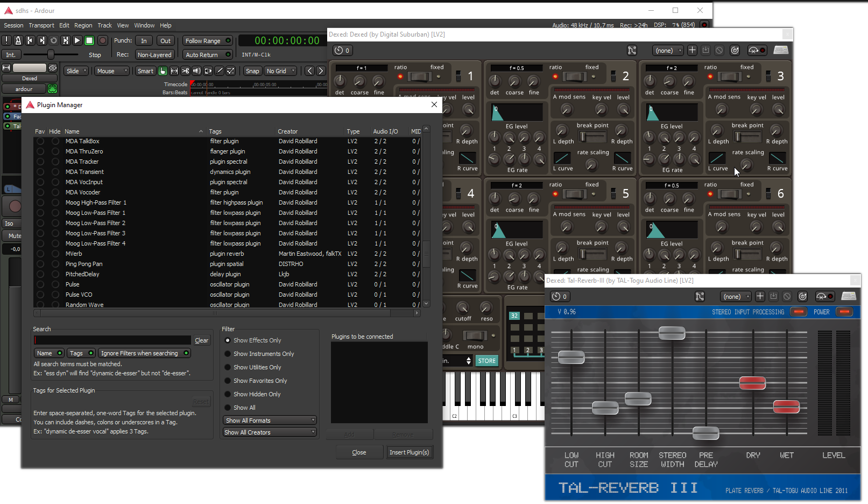868x504 pixels.
Task: Open the Region menu
Action: [x=83, y=25]
